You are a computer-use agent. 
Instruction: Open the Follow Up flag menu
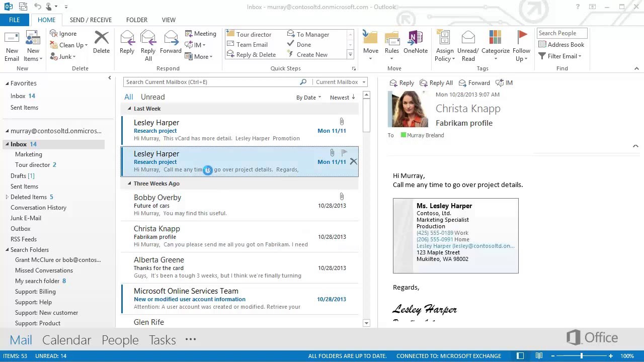[522, 46]
